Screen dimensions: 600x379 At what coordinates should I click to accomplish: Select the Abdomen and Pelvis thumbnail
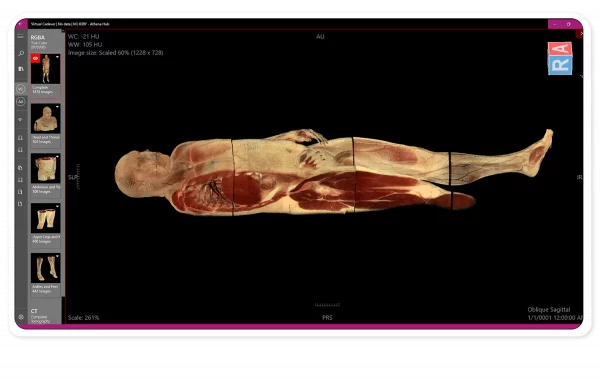[x=46, y=168]
